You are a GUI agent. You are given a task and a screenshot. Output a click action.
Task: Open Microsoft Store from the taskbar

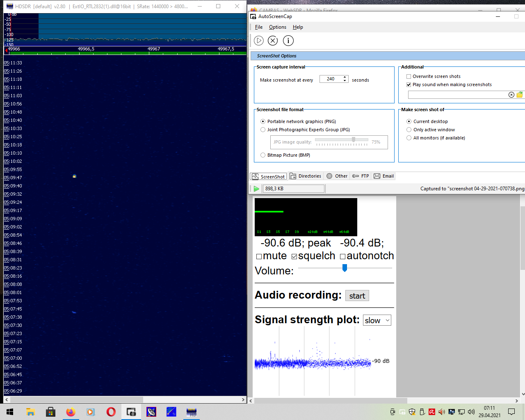(x=50, y=412)
